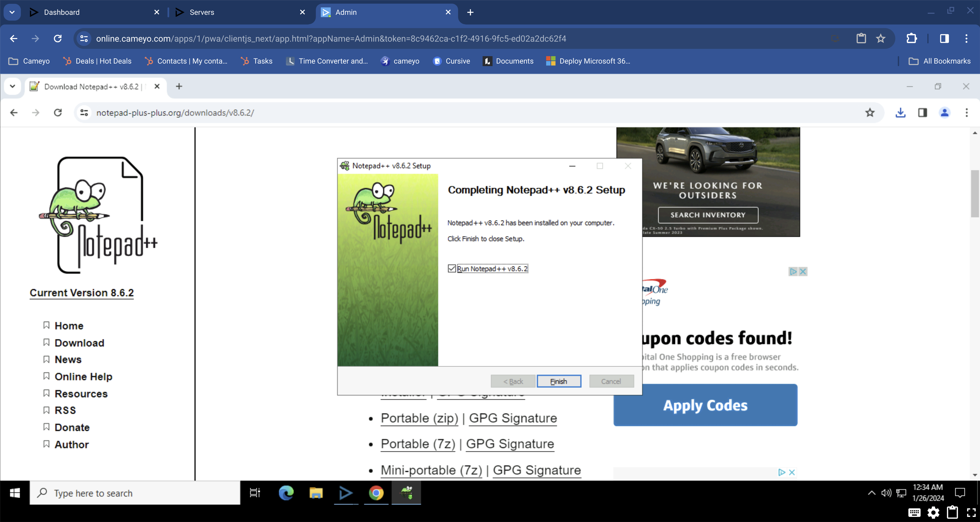Reload the notepad-plus-plus.org page
The height and width of the screenshot is (522, 980).
[x=57, y=113]
